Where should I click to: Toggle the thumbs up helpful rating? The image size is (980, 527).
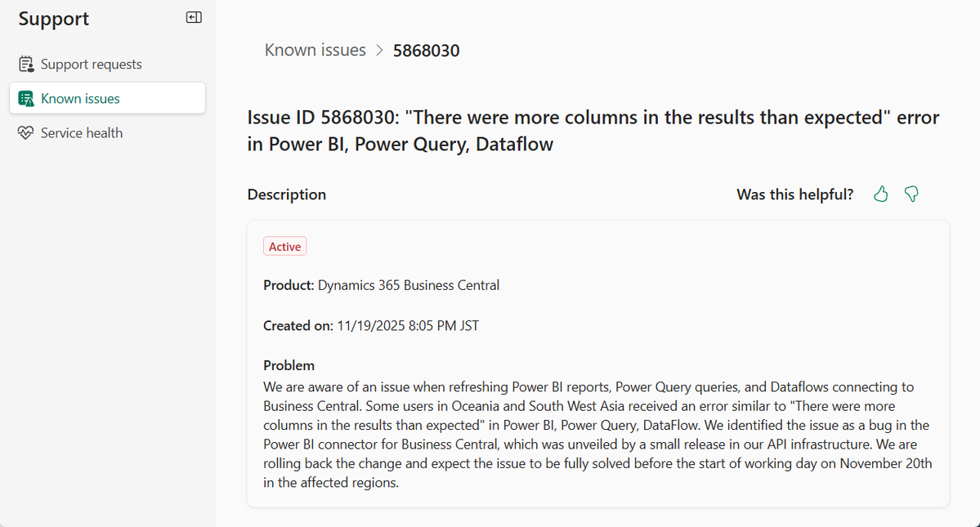880,194
